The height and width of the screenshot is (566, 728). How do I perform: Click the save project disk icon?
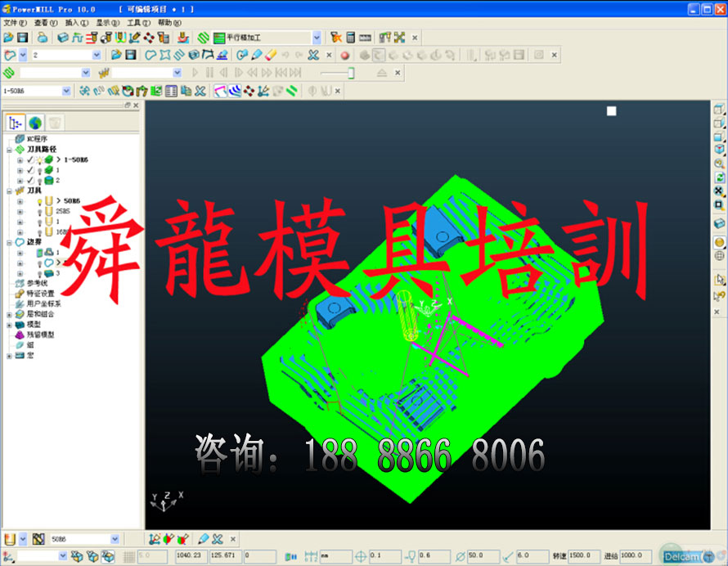tap(22, 38)
